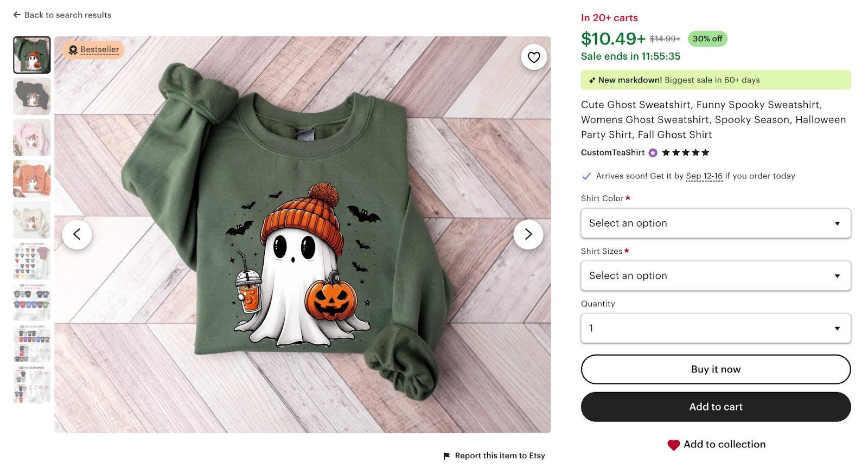
Task: Visit the CustomTeaShirt shop page
Action: pos(613,152)
